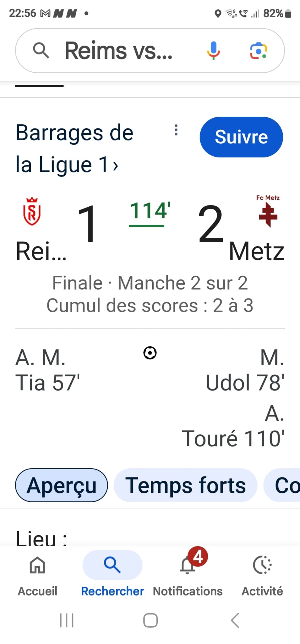This screenshot has width=300, height=644.
Task: Follow the match with Suivre button
Action: (241, 137)
